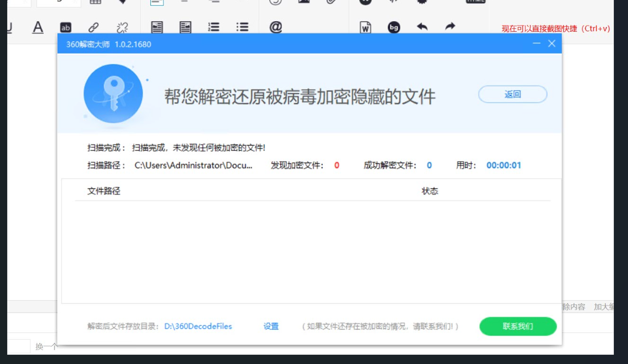Click the ab highlight background icon
Image resolution: width=628 pixels, height=364 pixels.
pyautogui.click(x=66, y=27)
